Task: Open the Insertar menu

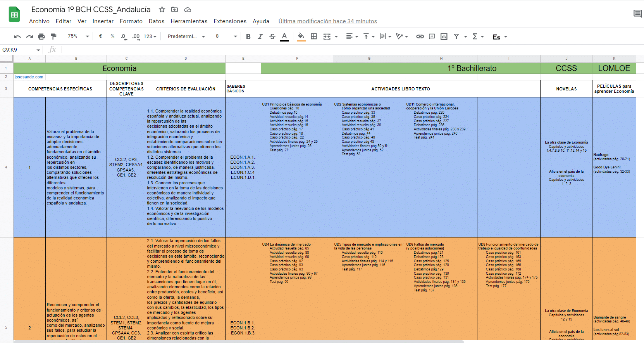Action: coord(103,21)
